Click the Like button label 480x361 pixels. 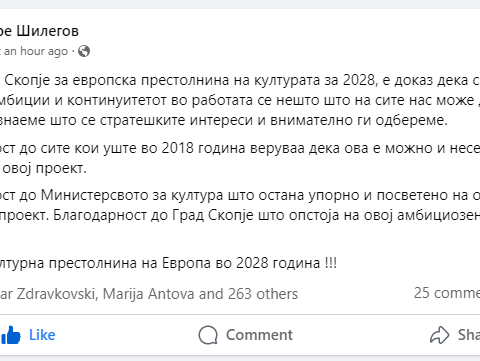(42, 335)
